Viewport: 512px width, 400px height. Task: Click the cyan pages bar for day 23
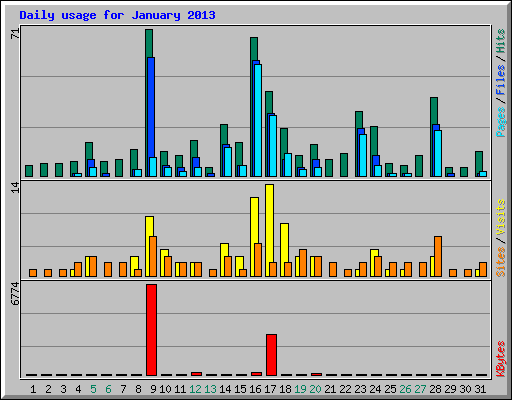(363, 155)
